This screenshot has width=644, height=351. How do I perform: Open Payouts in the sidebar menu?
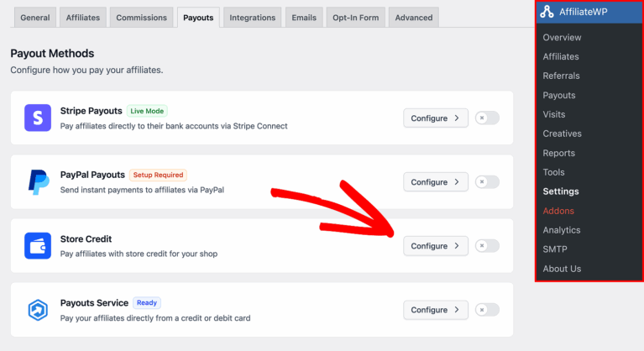pyautogui.click(x=559, y=95)
